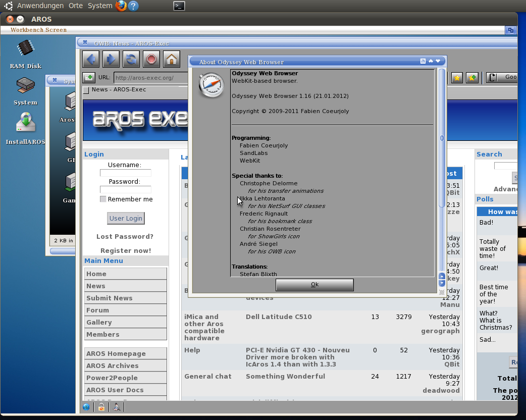Add bookmark using the star-plus icon
Screen dimensions: 526x420
pyautogui.click(x=472, y=78)
